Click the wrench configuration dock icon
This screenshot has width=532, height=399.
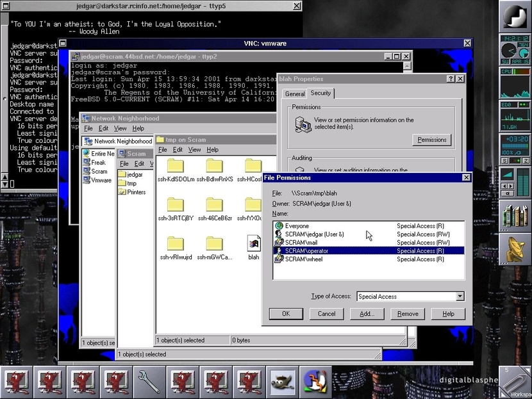(149, 382)
